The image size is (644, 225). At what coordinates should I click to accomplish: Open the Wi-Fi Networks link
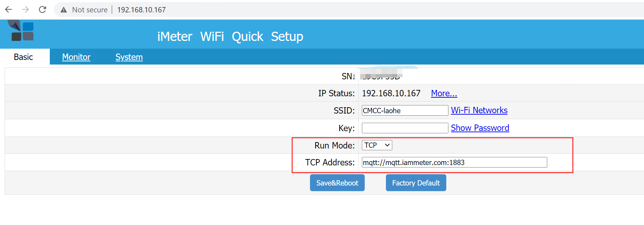coord(479,110)
